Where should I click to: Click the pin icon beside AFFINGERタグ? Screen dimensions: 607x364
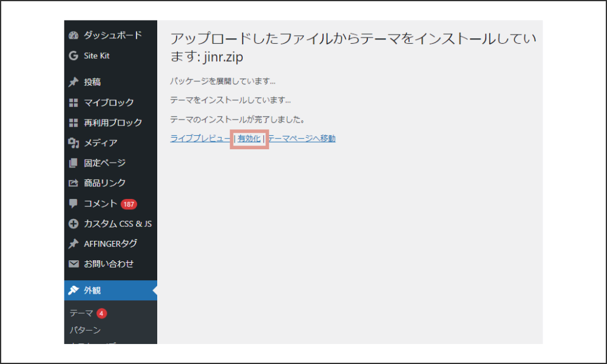pyautogui.click(x=73, y=244)
